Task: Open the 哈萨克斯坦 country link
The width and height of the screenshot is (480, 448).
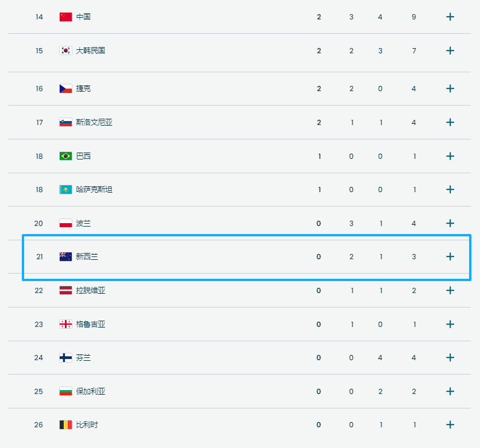Action: pyautogui.click(x=94, y=189)
